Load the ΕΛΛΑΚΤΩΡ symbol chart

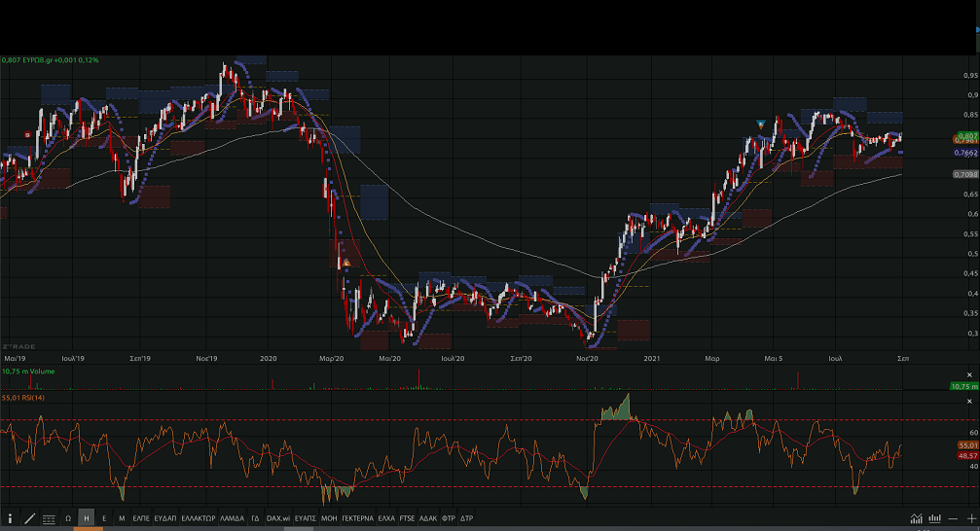[199, 519]
